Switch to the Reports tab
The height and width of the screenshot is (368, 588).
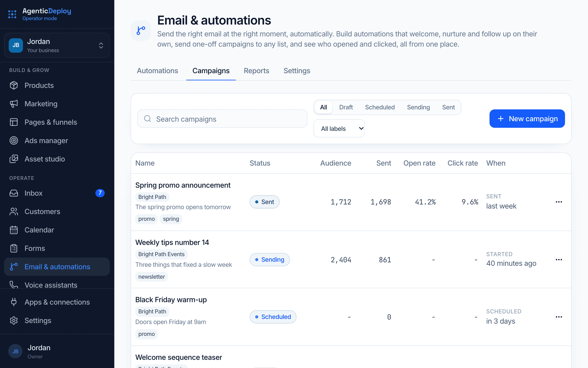tap(256, 71)
